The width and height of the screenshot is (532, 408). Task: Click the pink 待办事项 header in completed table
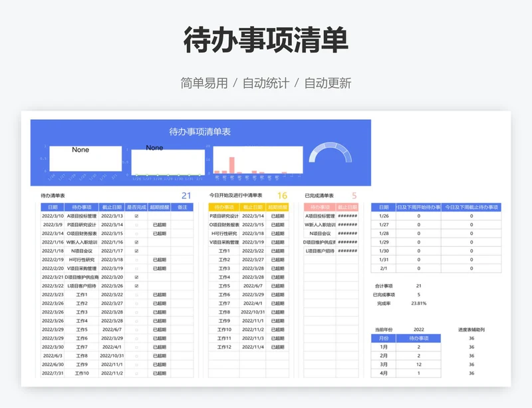320,207
